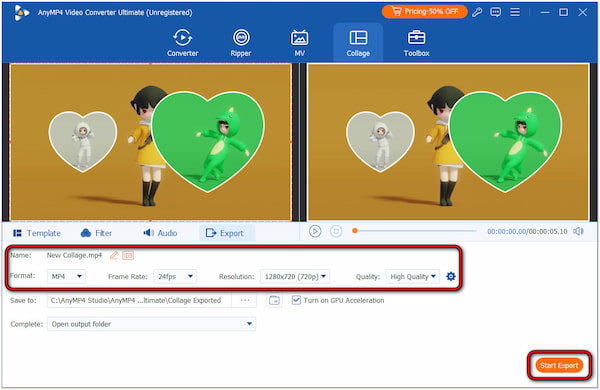Open the Resolution 1280x720 dropdown
This screenshot has width=600, height=390.
(295, 276)
